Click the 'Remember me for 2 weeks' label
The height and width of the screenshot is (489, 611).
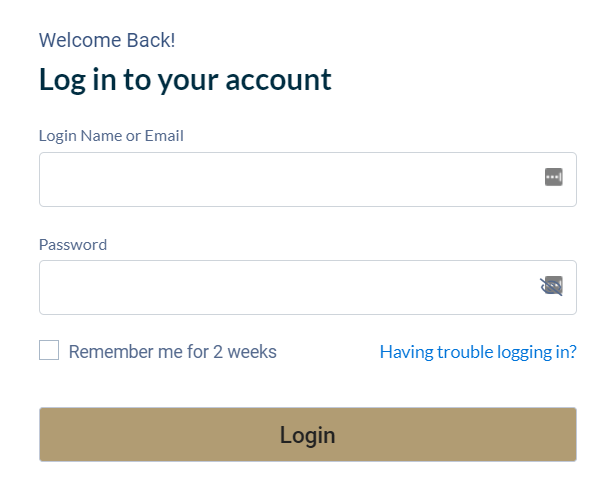click(173, 352)
